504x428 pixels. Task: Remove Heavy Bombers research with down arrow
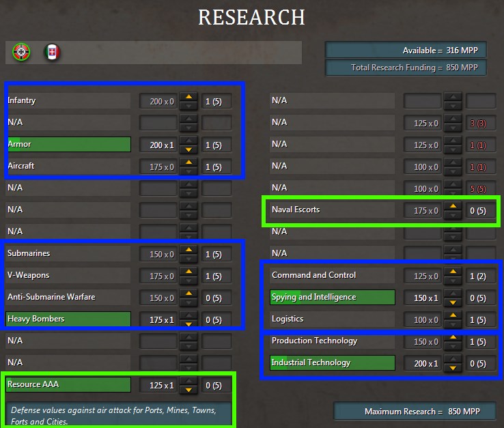tap(188, 324)
